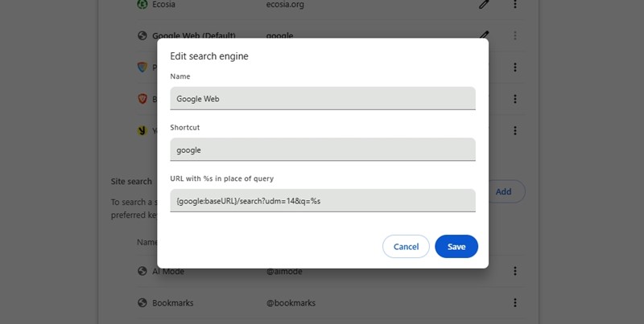This screenshot has height=324, width=644.
Task: Open more actions menu for Bookmarks
Action: pyautogui.click(x=515, y=303)
